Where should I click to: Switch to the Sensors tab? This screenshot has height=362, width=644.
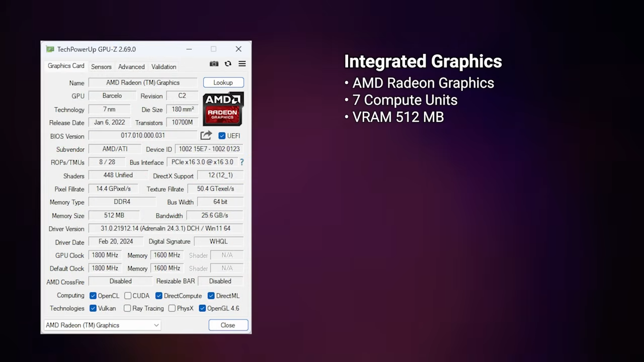(x=101, y=67)
